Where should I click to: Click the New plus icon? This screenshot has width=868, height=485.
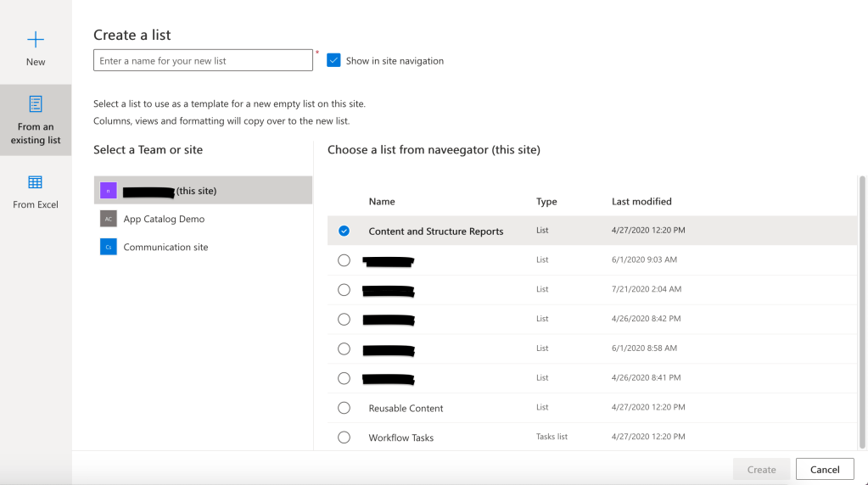click(x=36, y=39)
